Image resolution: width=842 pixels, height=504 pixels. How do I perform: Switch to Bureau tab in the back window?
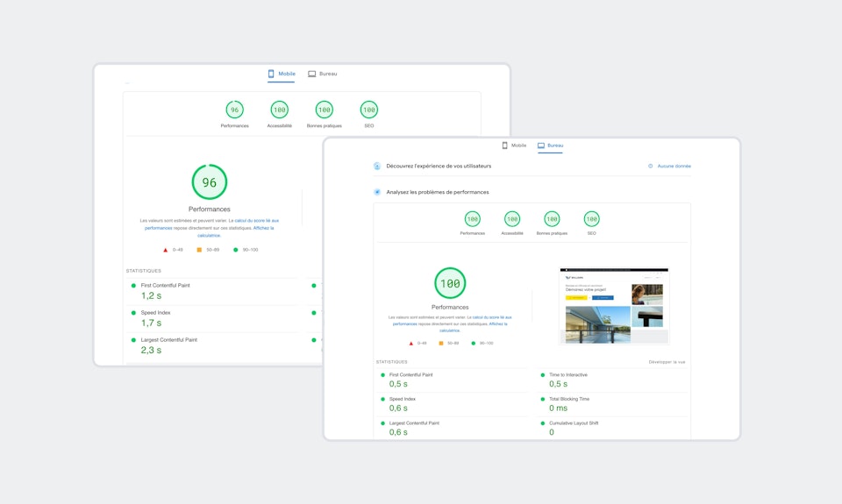click(323, 75)
